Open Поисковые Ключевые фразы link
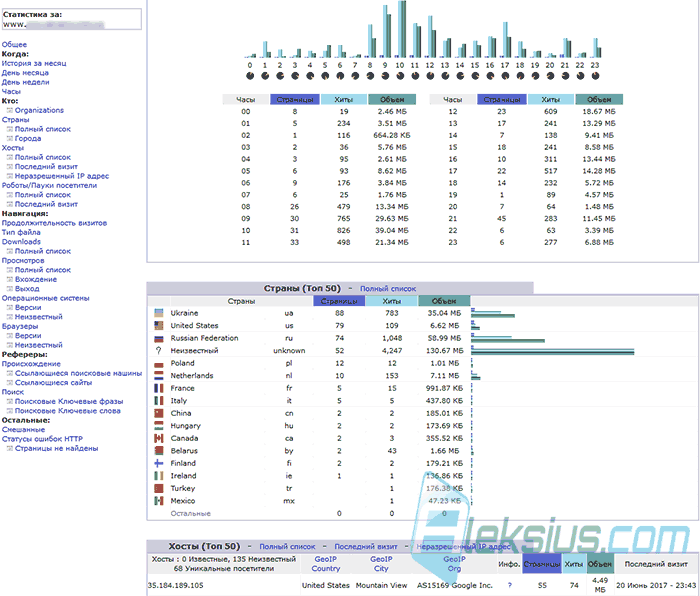This screenshot has height=596, width=700. [69, 401]
